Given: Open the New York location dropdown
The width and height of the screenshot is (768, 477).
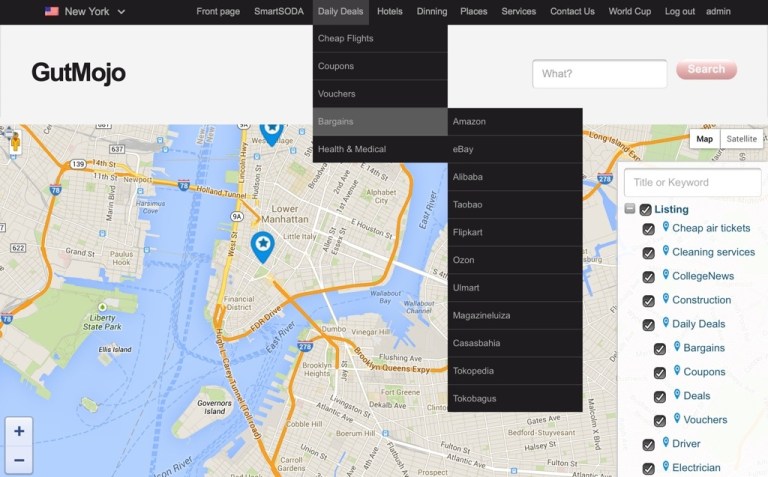Looking at the screenshot, I should (x=86, y=12).
